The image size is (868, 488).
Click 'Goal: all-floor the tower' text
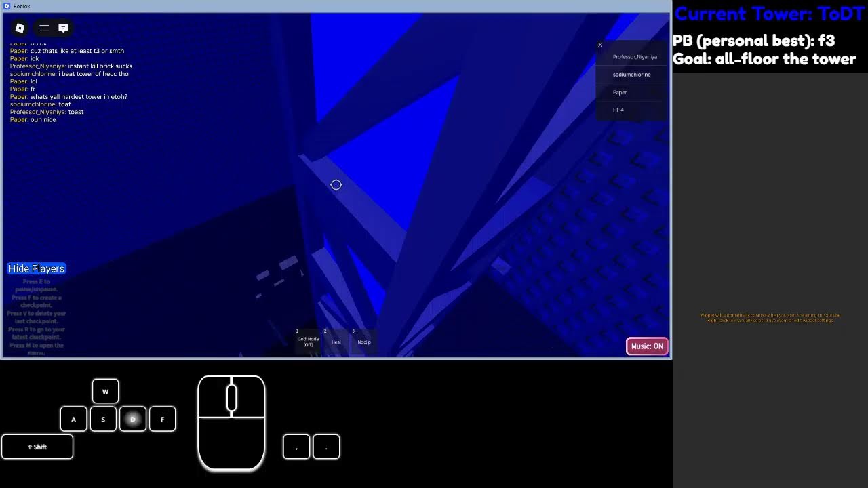click(764, 59)
